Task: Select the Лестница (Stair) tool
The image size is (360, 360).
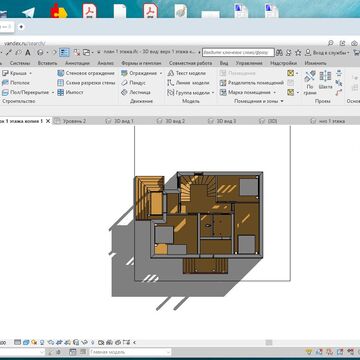Action: pyautogui.click(x=136, y=92)
